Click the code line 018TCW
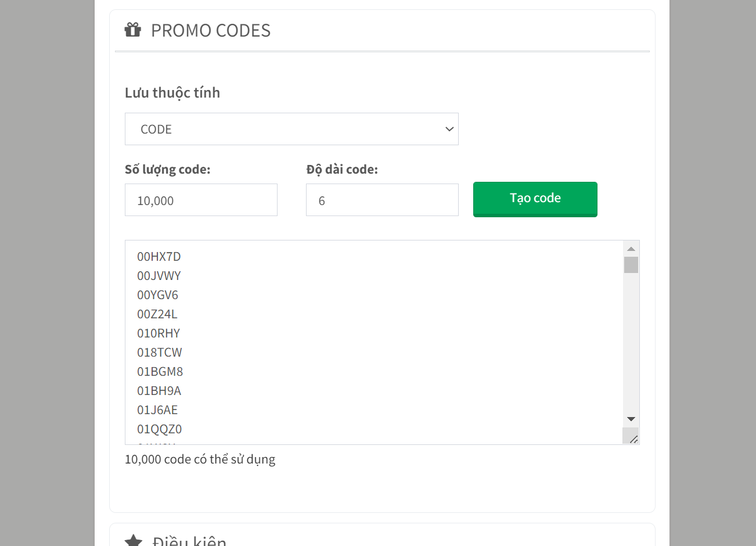 pyautogui.click(x=160, y=352)
